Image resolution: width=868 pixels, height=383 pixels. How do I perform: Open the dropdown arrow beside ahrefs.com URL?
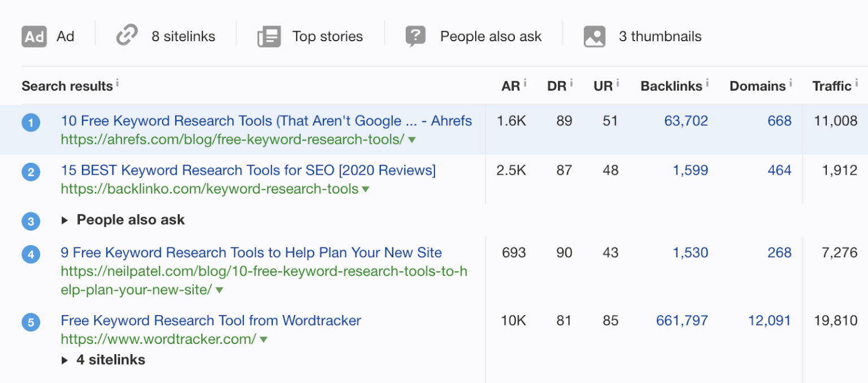tap(412, 140)
